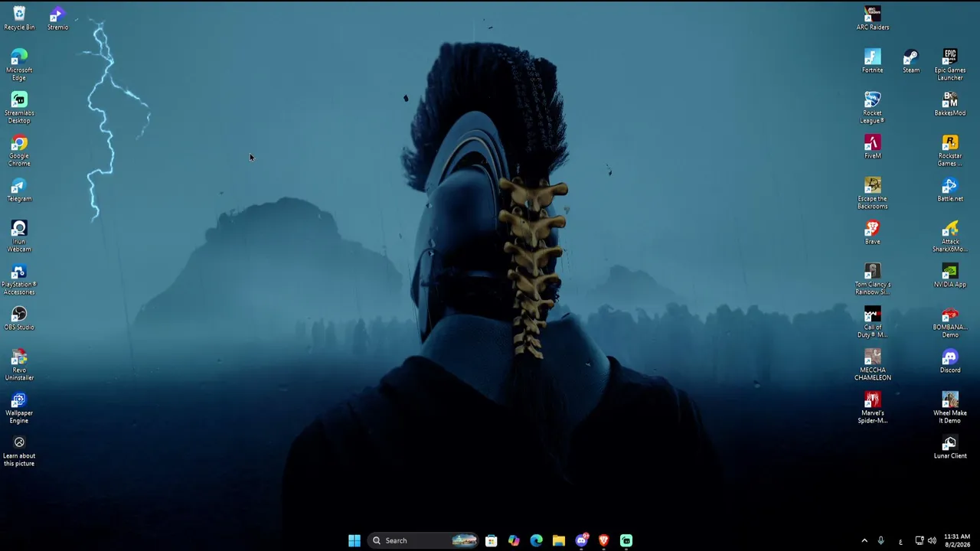Open the Windows Start menu
This screenshot has height=551, width=980.
coord(354,540)
